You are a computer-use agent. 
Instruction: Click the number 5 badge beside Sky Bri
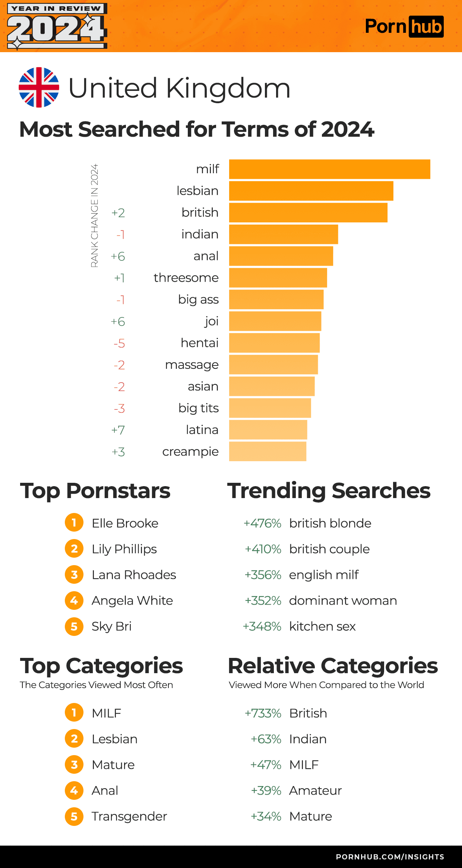(x=74, y=626)
